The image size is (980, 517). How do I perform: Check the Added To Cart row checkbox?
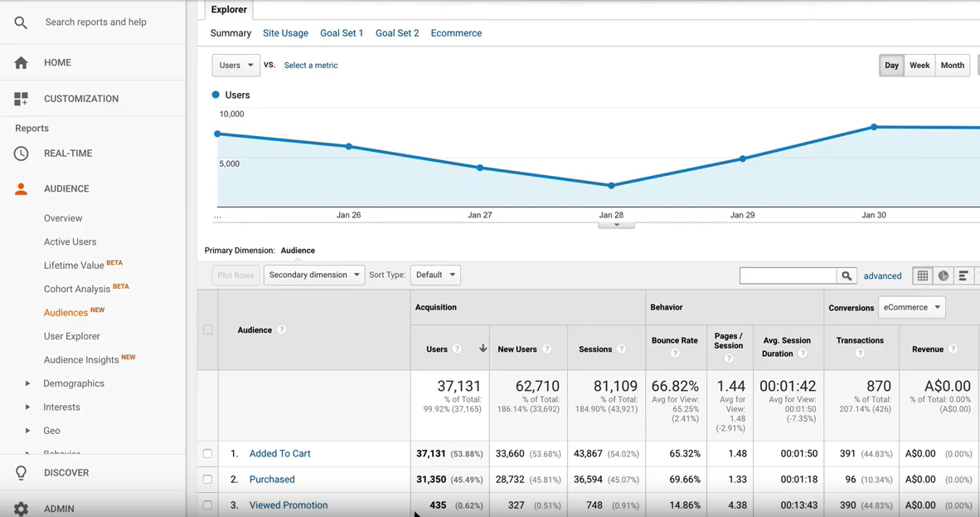[207, 454]
